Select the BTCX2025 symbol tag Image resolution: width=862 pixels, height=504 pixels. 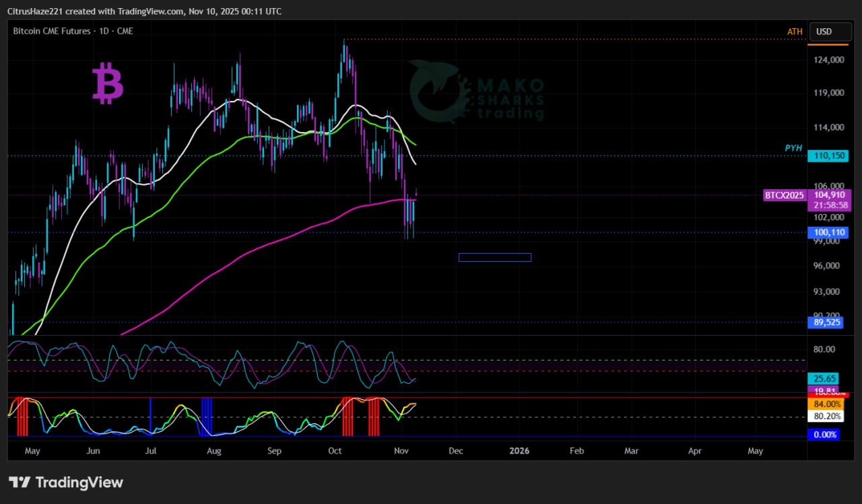click(x=784, y=195)
